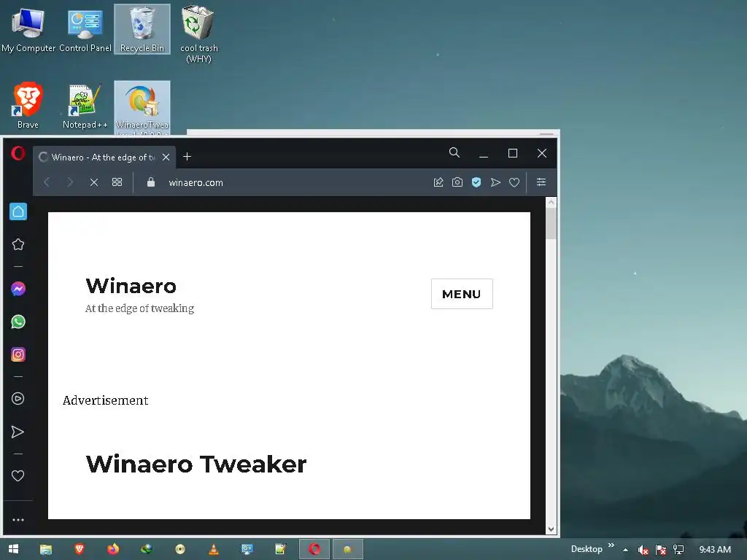This screenshot has width=747, height=560.
Task: Open Easy Setup settings panel
Action: point(541,182)
